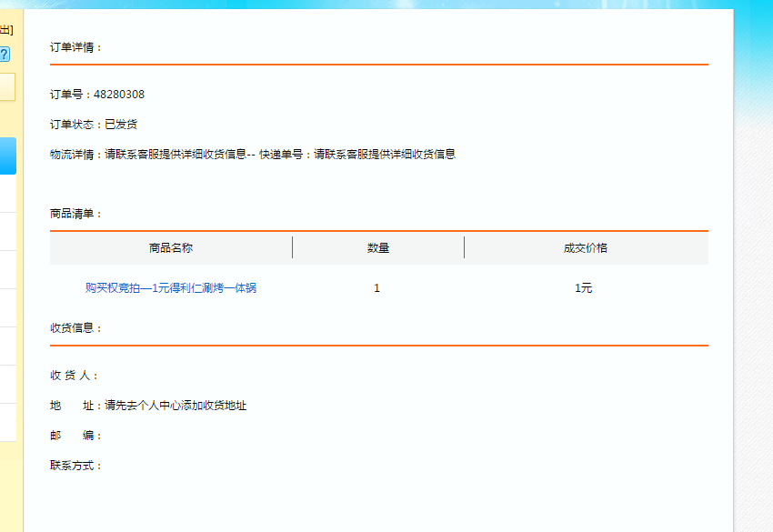This screenshot has height=532, width=773.
Task: Click the 订单状态：已发货 status line
Action: tap(93, 125)
